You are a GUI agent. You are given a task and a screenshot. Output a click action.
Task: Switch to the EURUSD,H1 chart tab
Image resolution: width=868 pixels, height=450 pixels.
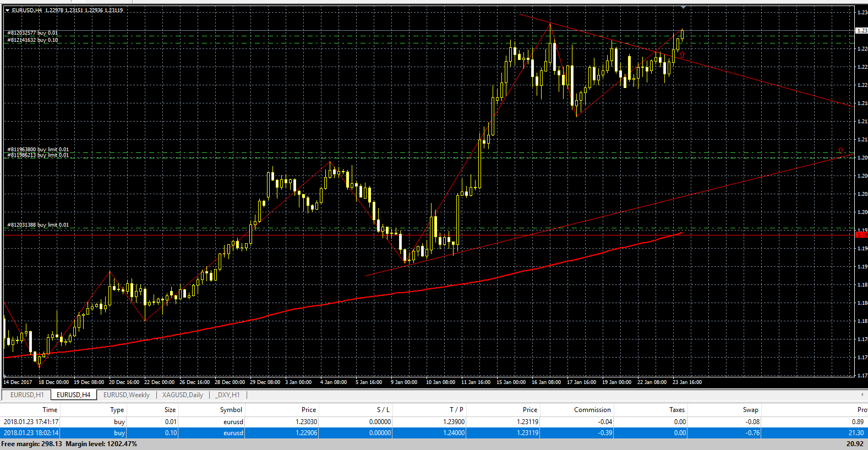tap(27, 395)
